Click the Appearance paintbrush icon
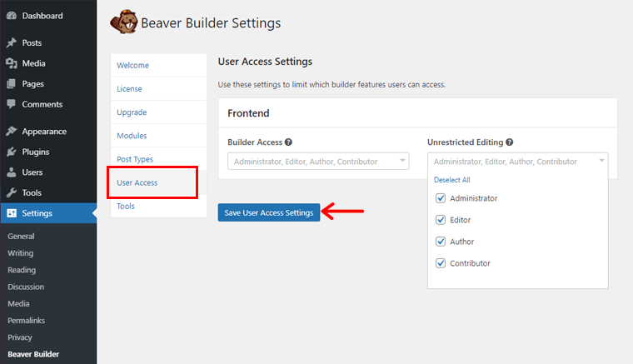Viewport: 633px width, 364px height. coord(11,132)
